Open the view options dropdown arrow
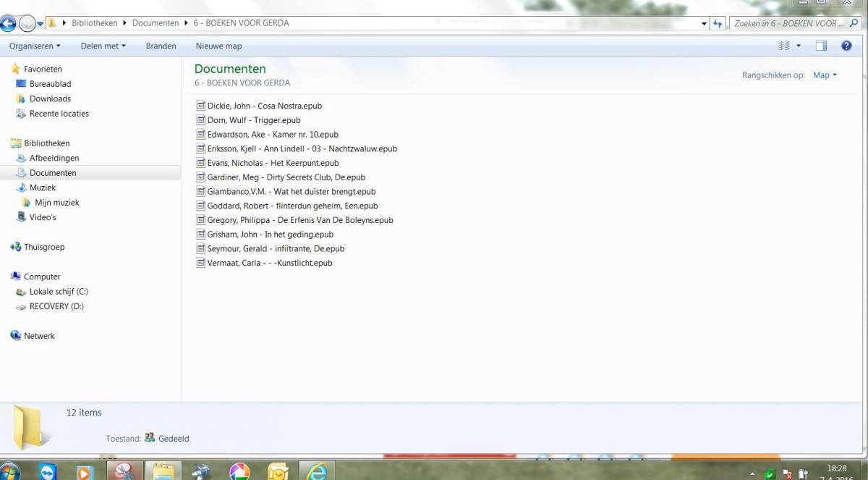This screenshot has height=480, width=868. coord(799,46)
